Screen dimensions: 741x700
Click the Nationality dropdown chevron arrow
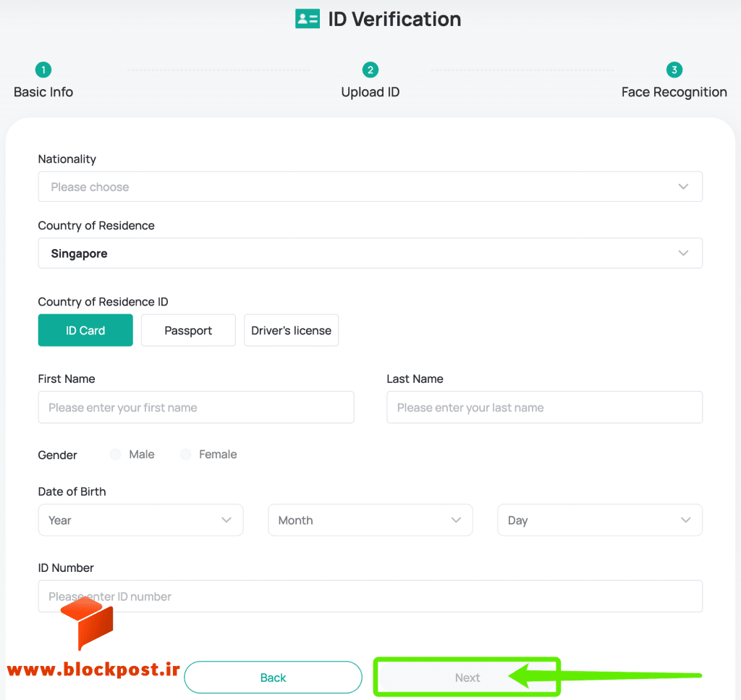[x=683, y=187]
